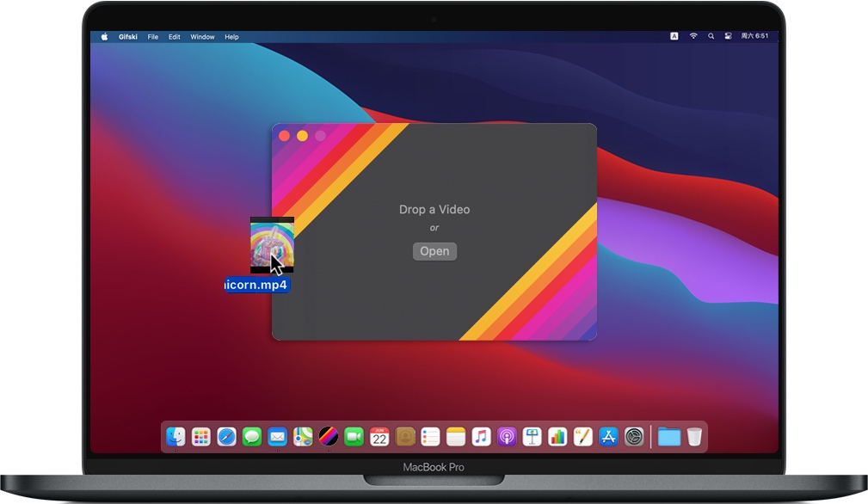Click the Spotlight search icon

(711, 37)
